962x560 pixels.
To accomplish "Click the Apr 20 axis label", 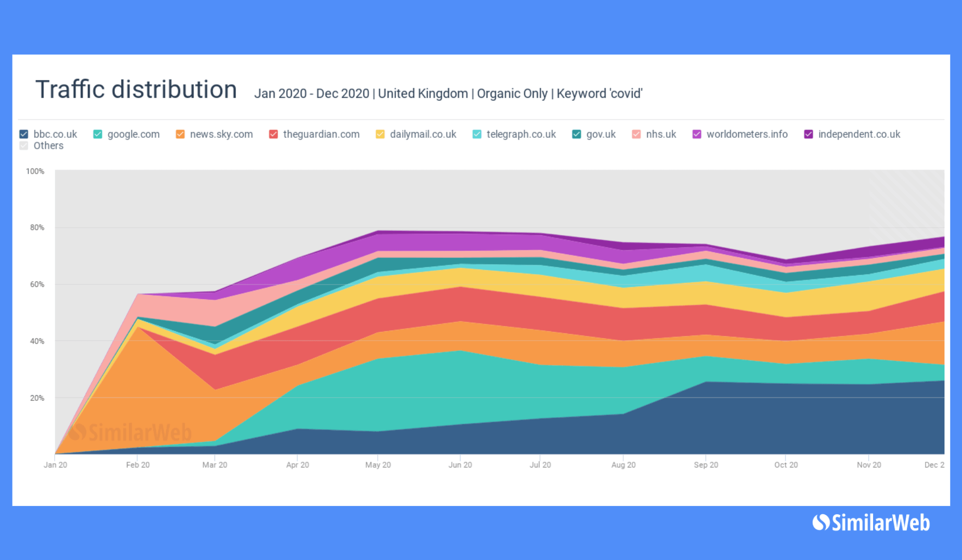I will pyautogui.click(x=298, y=465).
